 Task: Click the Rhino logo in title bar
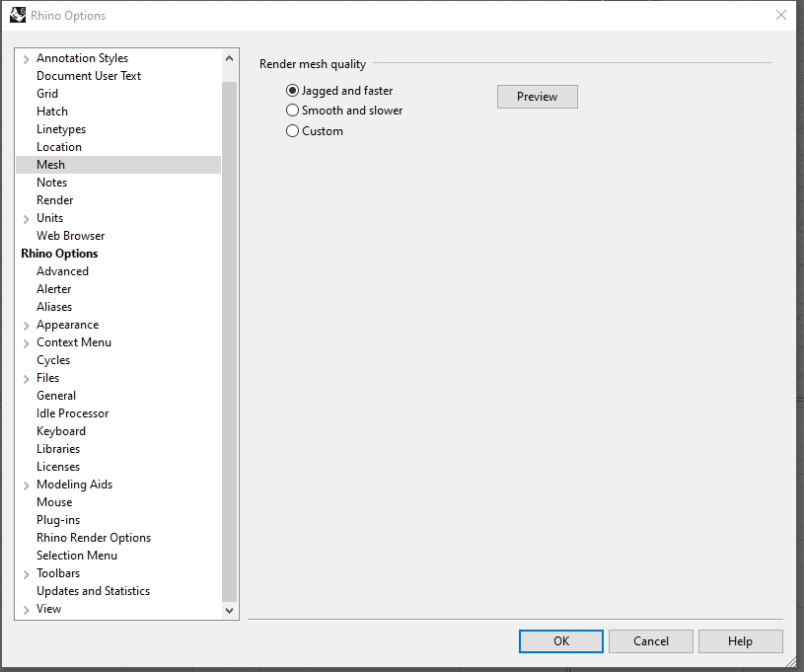[18, 15]
